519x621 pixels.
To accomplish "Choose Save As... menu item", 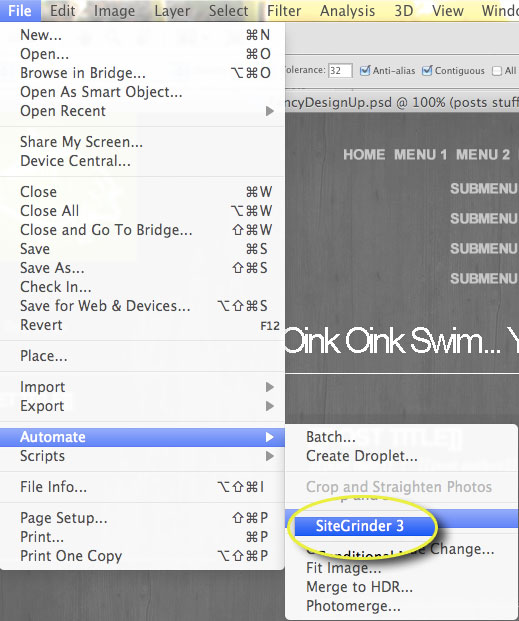I will [x=142, y=268].
